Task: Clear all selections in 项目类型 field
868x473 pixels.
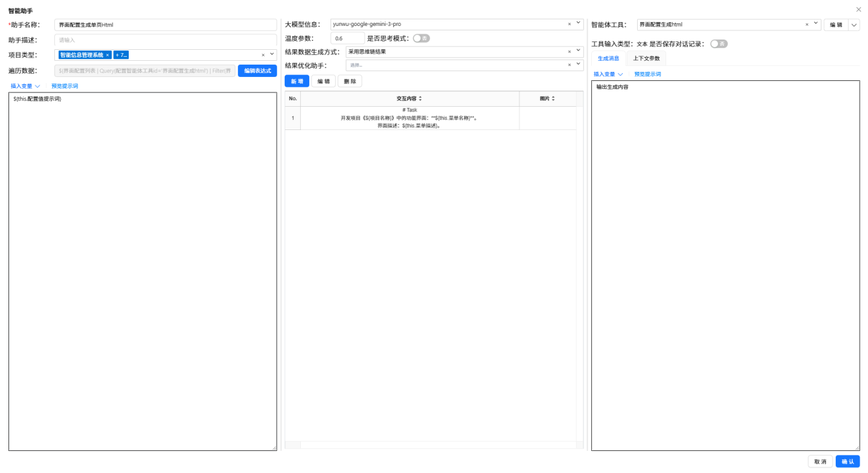Action: (263, 55)
